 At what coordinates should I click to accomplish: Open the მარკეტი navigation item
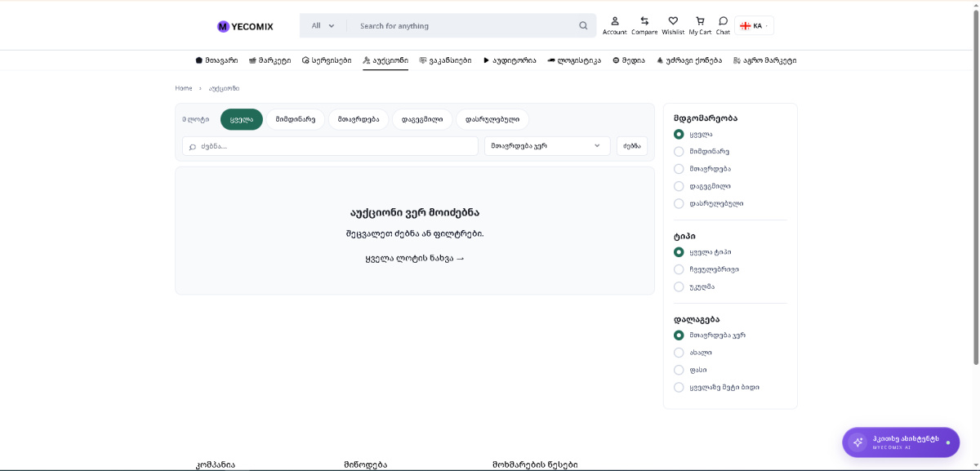(x=269, y=60)
